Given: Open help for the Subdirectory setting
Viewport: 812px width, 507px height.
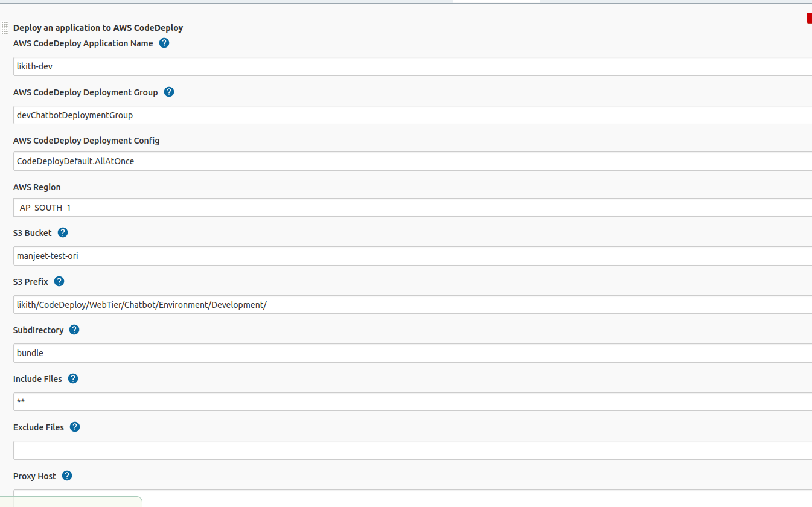Looking at the screenshot, I should (x=74, y=330).
